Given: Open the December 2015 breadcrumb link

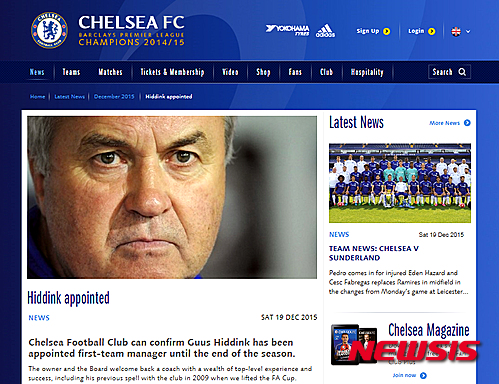Looking at the screenshot, I should pos(114,97).
